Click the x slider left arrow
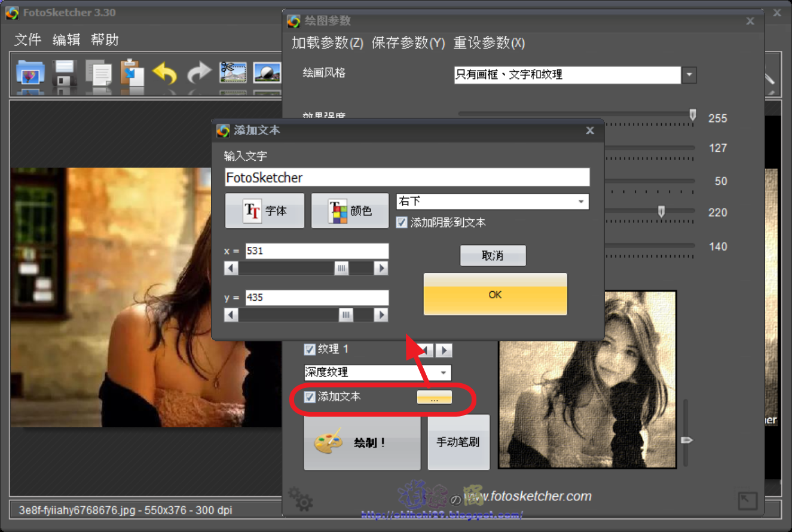The image size is (792, 532). click(x=231, y=268)
